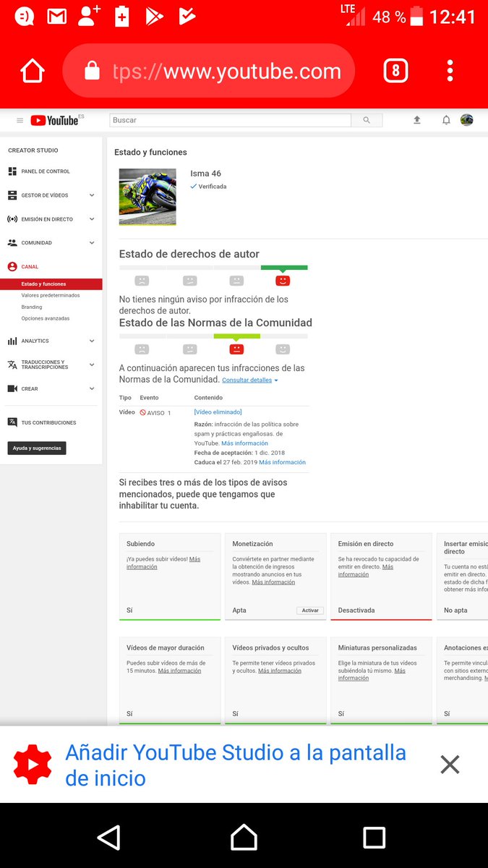Screen dimensions: 488x868
Task: Click the lime Community Guidelines status bar segment
Action: (237, 336)
